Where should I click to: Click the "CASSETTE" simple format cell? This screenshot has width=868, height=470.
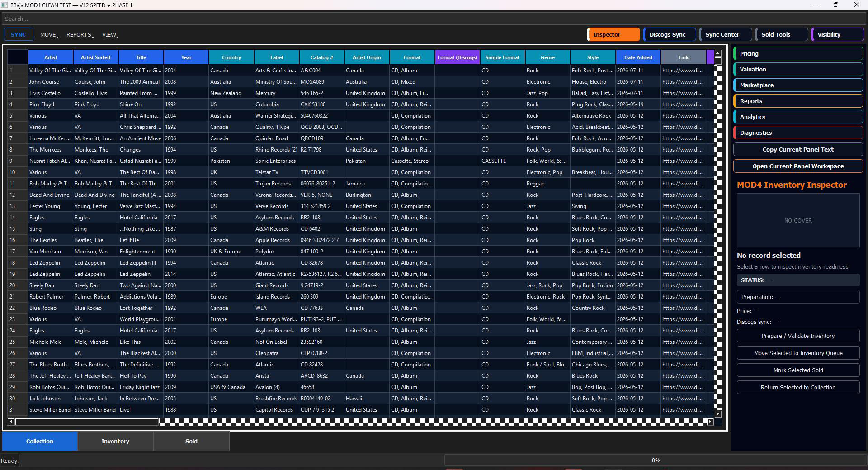click(x=503, y=161)
